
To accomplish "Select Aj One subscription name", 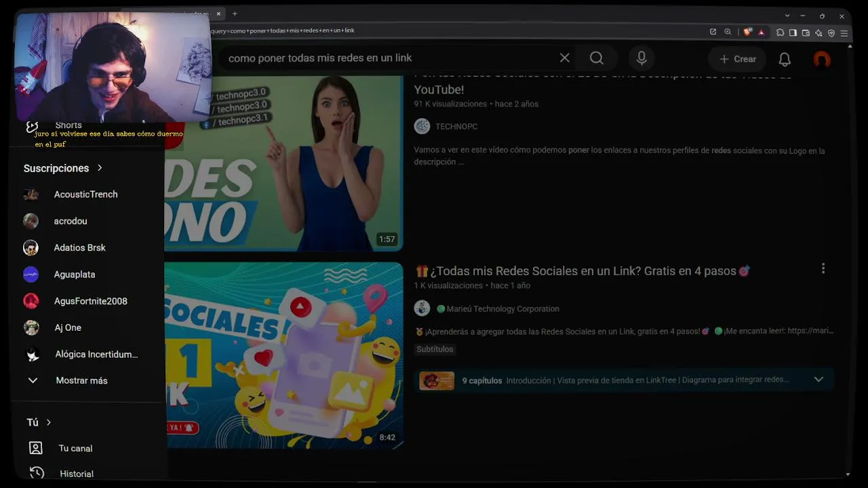I will point(68,327).
